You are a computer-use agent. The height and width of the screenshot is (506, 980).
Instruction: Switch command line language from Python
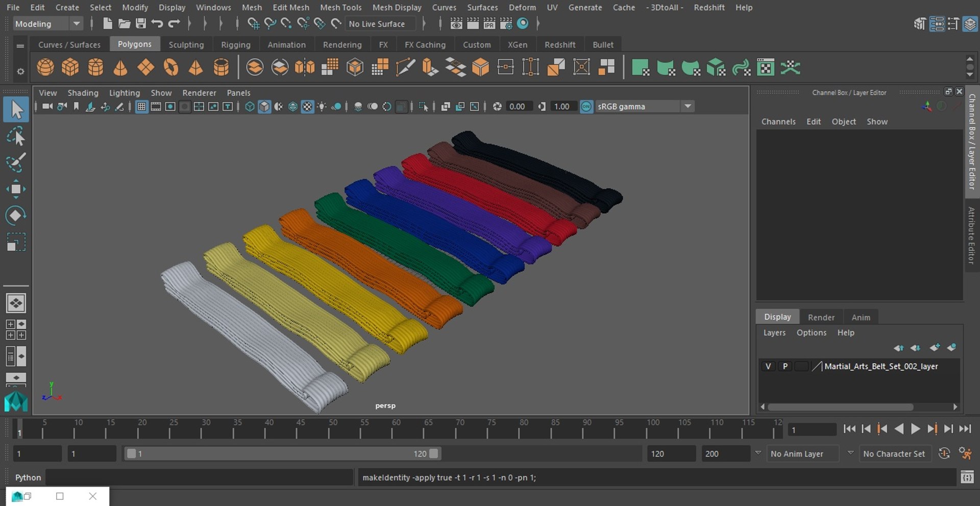pos(28,477)
